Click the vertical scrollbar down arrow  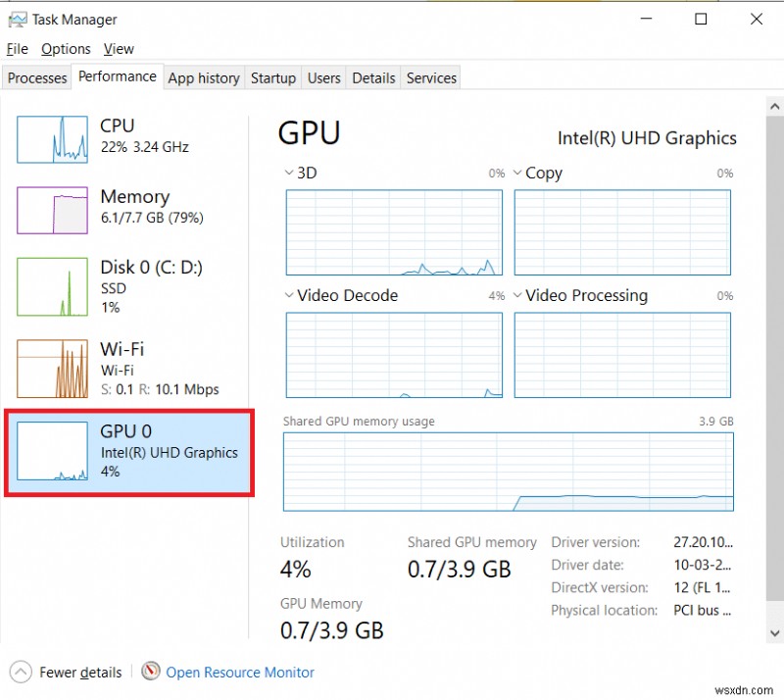[775, 634]
